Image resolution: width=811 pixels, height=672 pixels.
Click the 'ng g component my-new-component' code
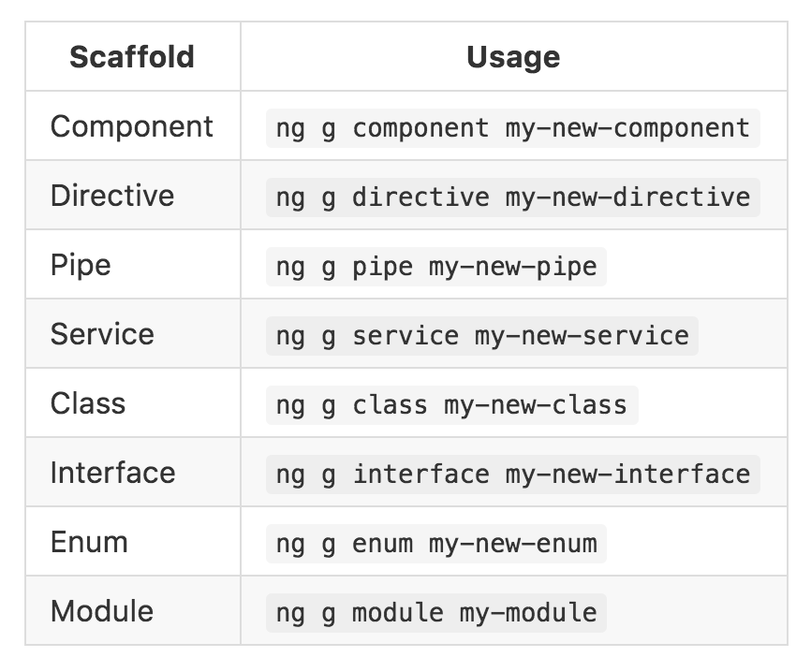(x=512, y=127)
